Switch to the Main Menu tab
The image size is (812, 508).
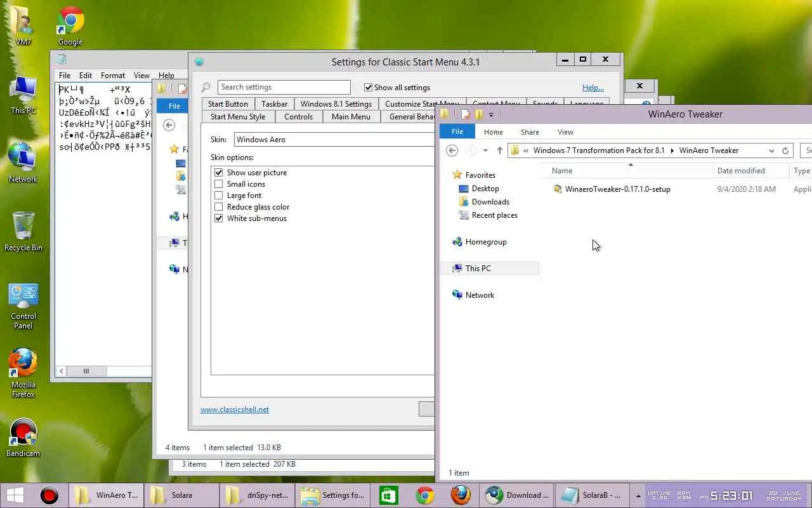351,117
